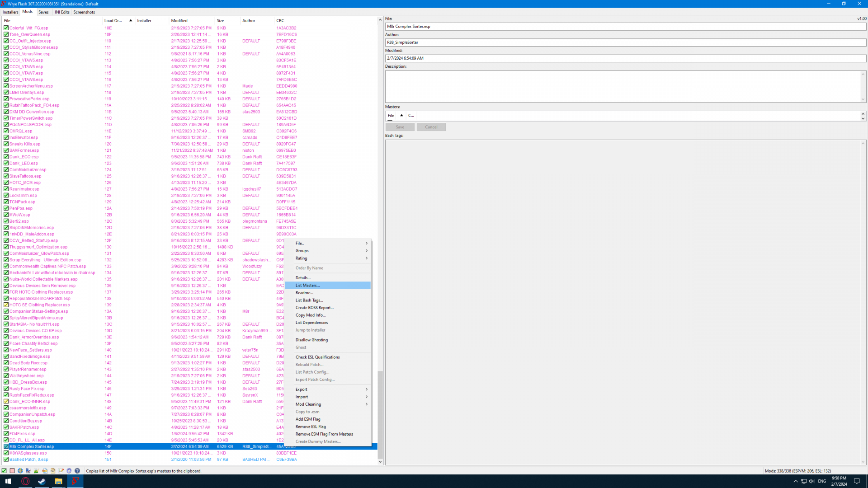Click the pink square status bar icon
This screenshot has width=868, height=488.
12,470
